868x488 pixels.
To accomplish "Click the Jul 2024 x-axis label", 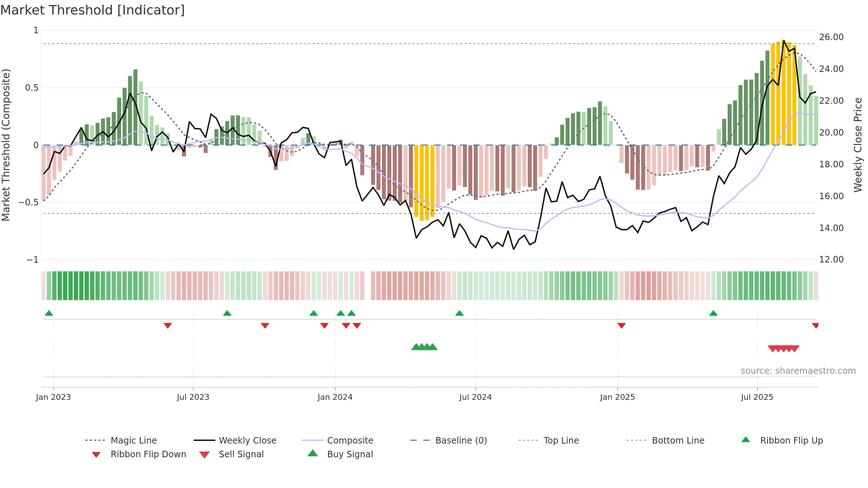I will pos(476,397).
